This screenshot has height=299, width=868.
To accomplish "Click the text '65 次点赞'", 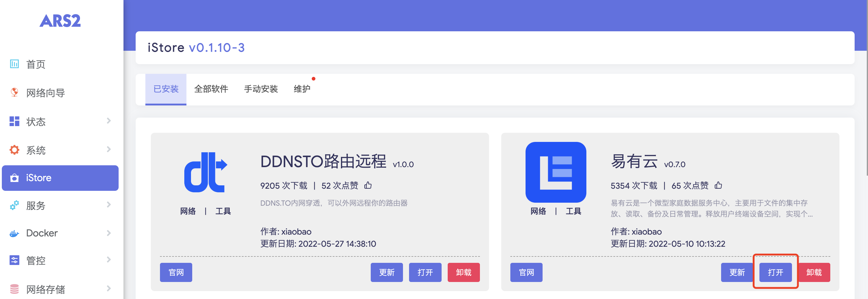I will 690,186.
